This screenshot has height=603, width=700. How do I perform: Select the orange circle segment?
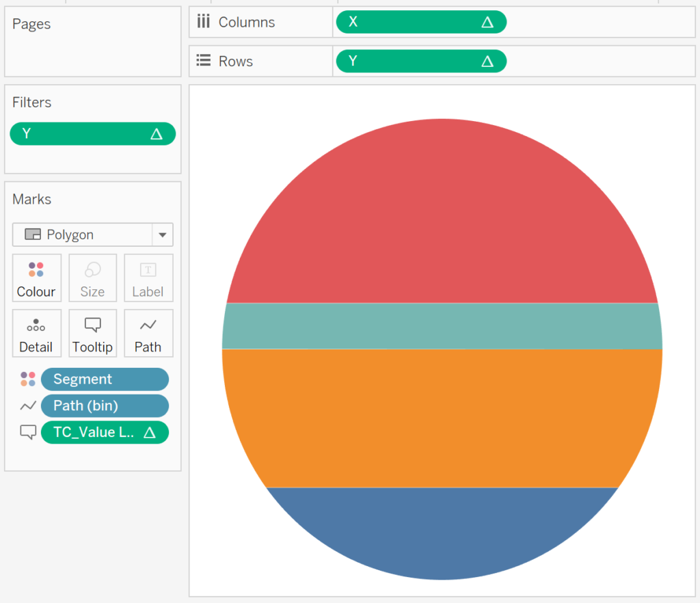click(x=442, y=418)
